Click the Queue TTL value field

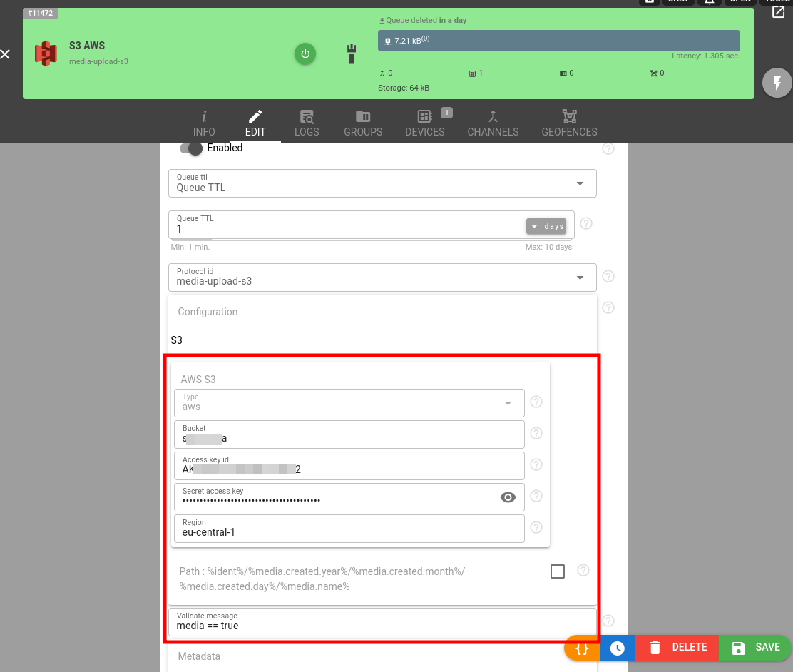pos(347,225)
